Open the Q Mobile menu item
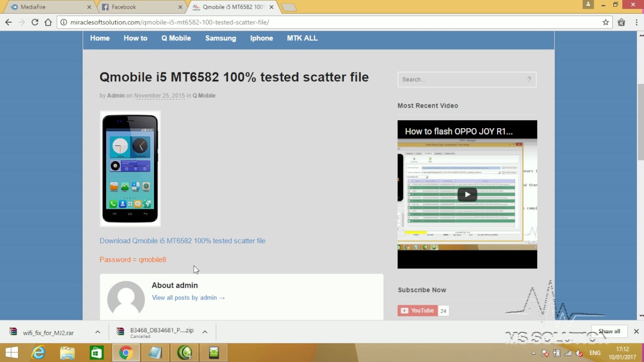 coord(176,38)
